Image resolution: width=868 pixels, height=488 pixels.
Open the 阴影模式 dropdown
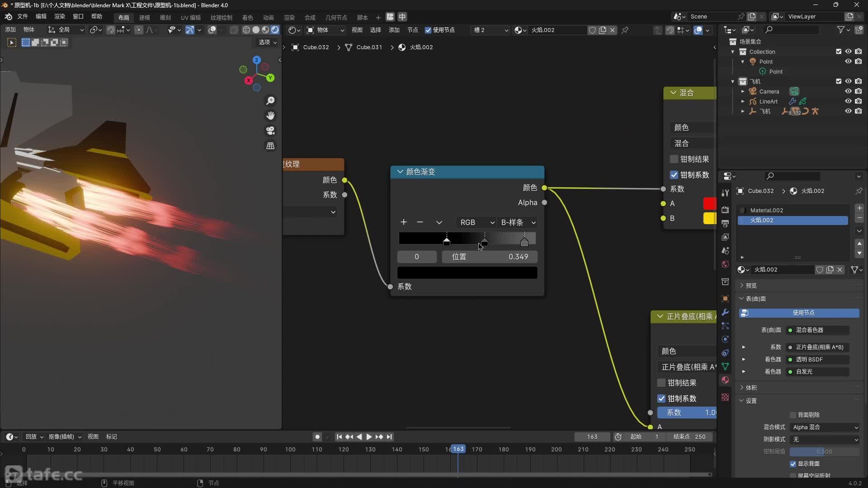[825, 440]
